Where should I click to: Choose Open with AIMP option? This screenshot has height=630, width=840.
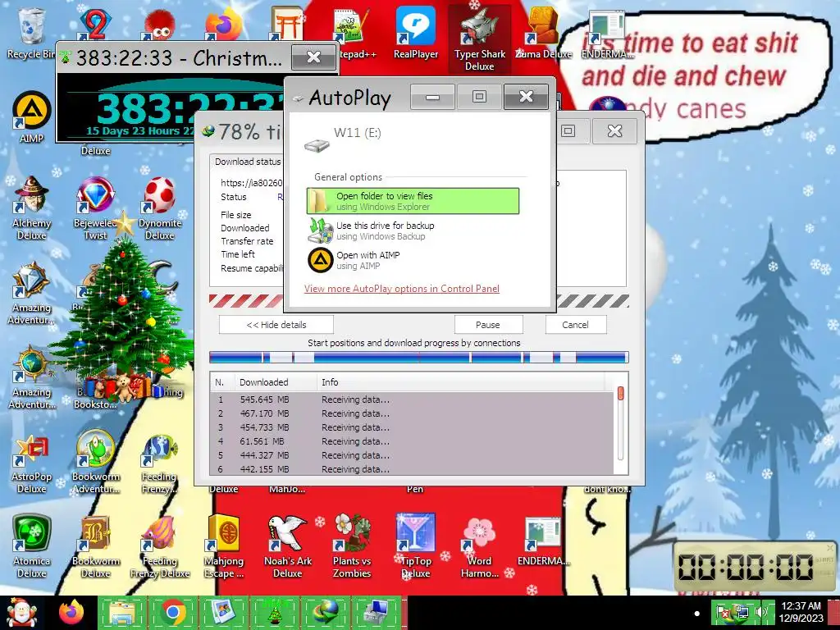pyautogui.click(x=413, y=260)
